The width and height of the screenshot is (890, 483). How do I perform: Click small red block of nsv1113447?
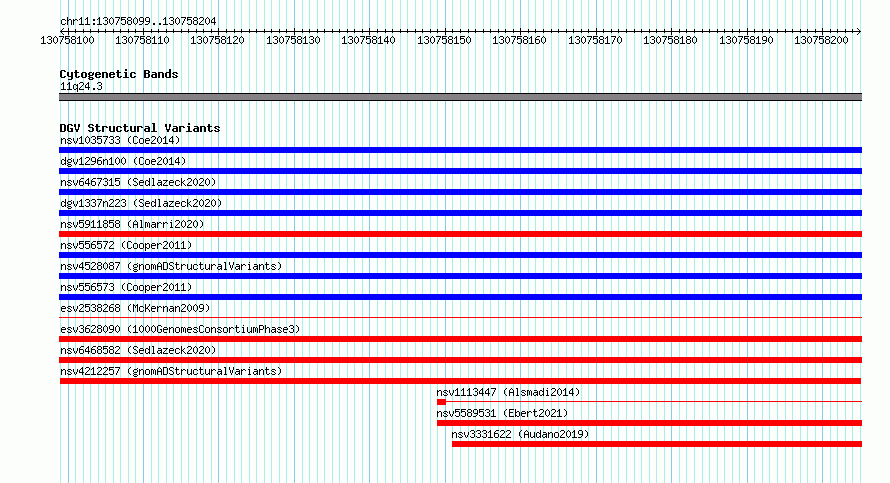(x=441, y=402)
